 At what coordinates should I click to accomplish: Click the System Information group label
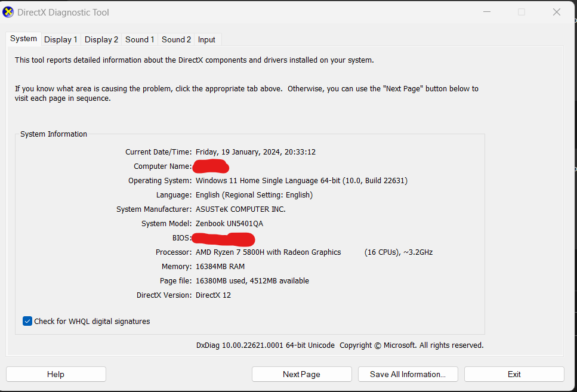54,134
